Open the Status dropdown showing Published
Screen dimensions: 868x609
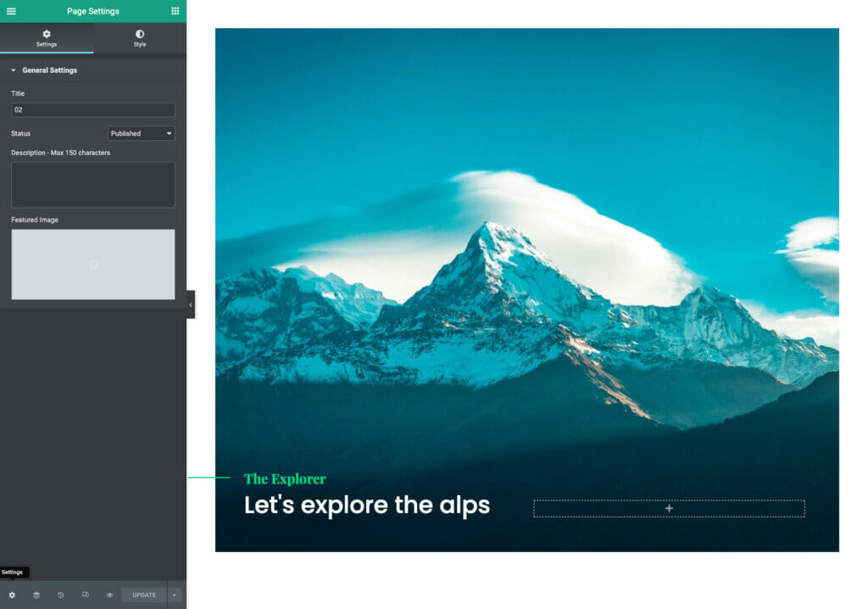tap(141, 133)
